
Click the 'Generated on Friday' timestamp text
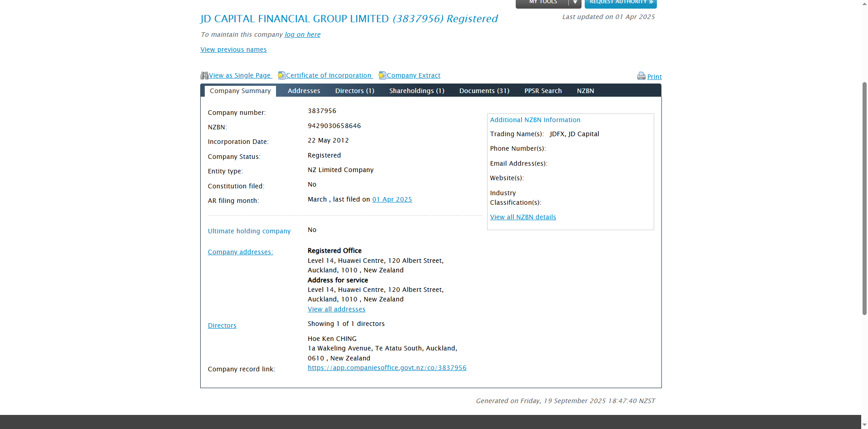click(x=565, y=401)
